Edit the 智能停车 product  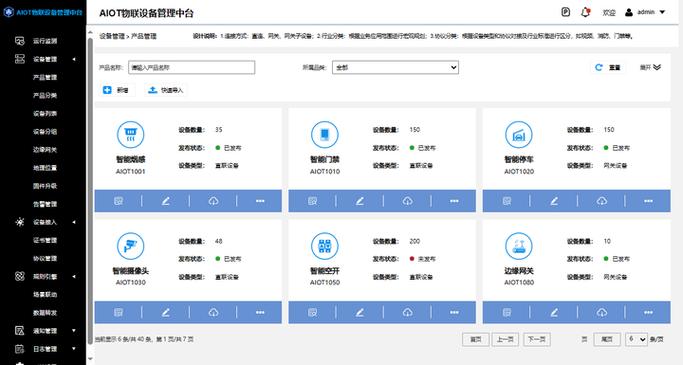click(554, 201)
